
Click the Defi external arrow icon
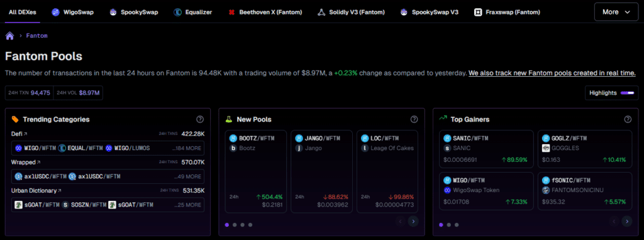click(x=25, y=134)
